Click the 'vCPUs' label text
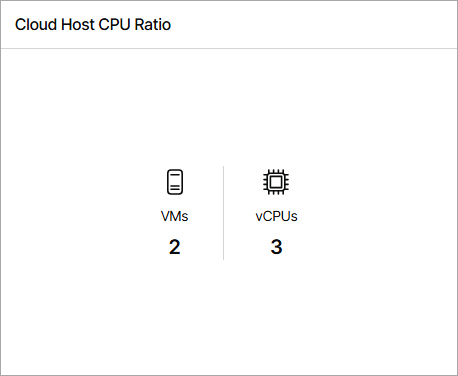The width and height of the screenshot is (458, 376). (276, 216)
